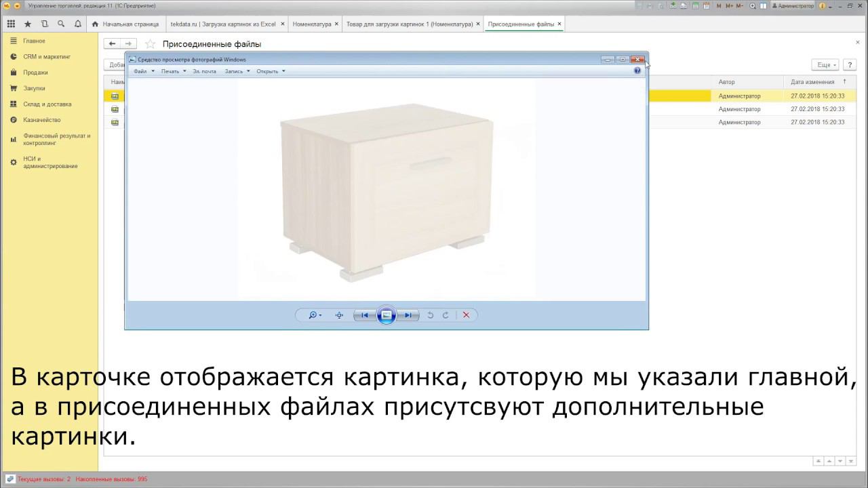Image resolution: width=868 pixels, height=488 pixels.
Task: Click the calculator icon in title bar
Action: (x=694, y=5)
